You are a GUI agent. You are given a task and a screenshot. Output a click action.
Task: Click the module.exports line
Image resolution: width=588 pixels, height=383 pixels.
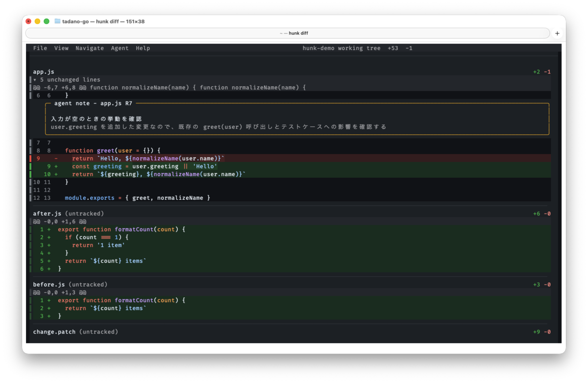[290, 198]
